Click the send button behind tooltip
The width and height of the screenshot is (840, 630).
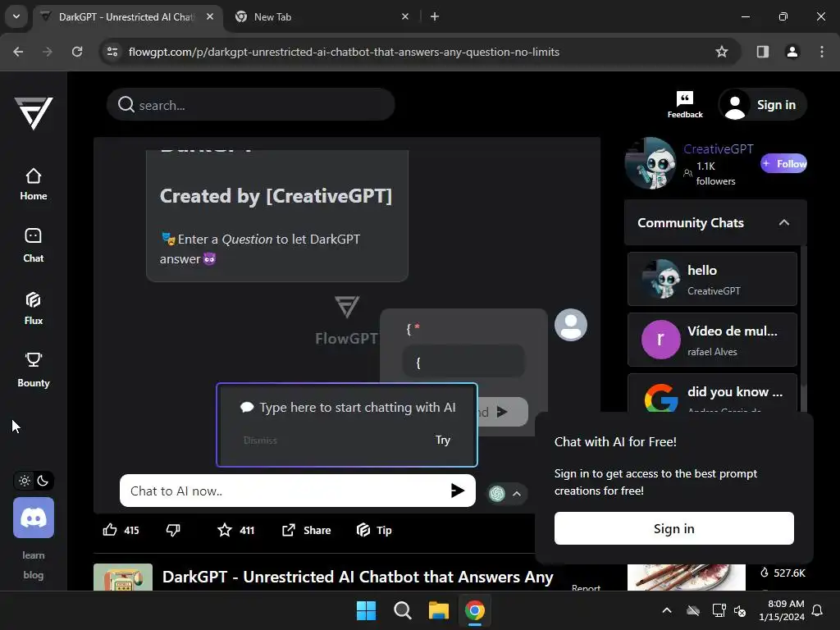502,412
